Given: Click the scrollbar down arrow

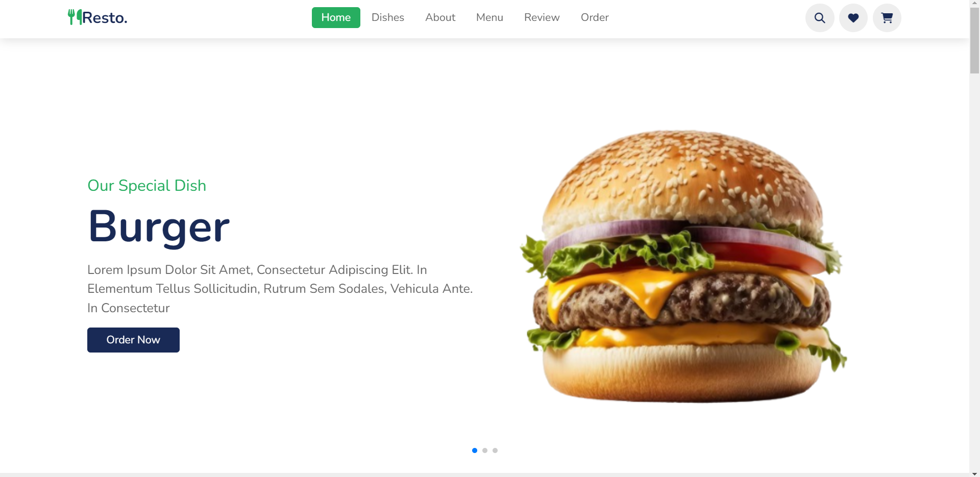Looking at the screenshot, I should [975, 473].
